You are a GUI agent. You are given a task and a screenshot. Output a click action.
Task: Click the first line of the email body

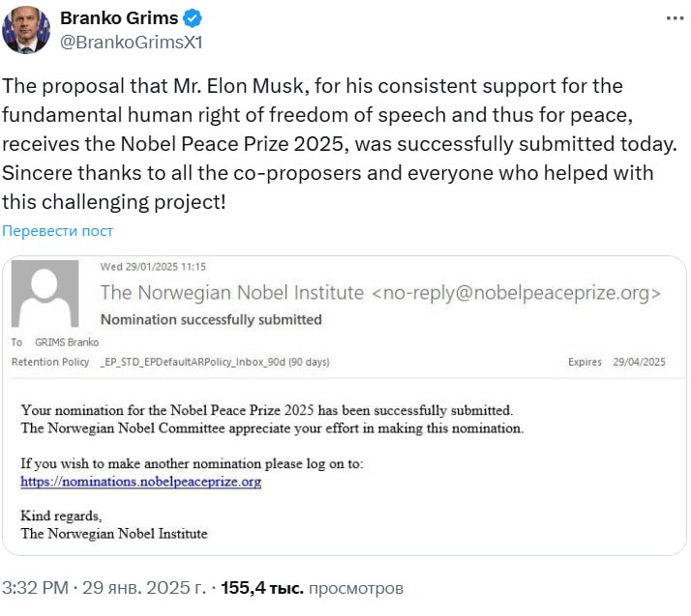[x=266, y=410]
